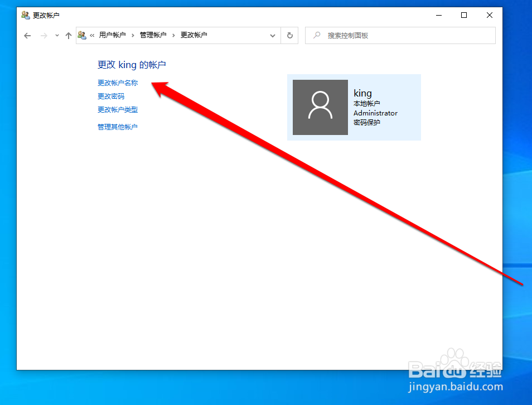Image resolution: width=532 pixels, height=405 pixels.
Task: Click 更改 king 的帐户 heading
Action: [x=132, y=65]
